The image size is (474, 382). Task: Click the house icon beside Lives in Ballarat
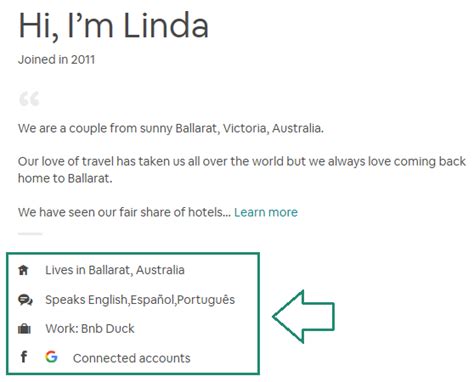point(23,270)
